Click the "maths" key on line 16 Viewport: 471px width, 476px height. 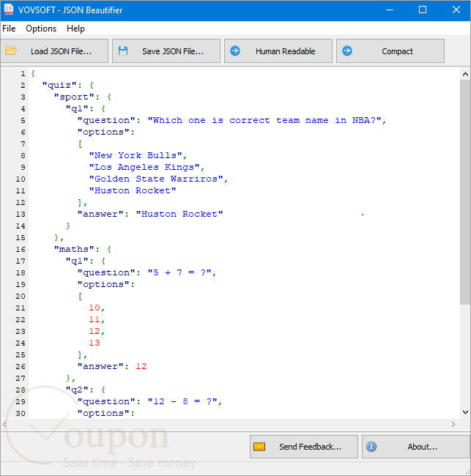[74, 250]
